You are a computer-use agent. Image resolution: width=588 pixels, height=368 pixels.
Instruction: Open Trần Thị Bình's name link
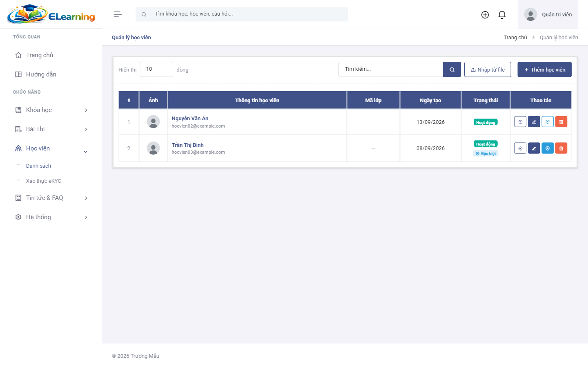click(x=187, y=145)
